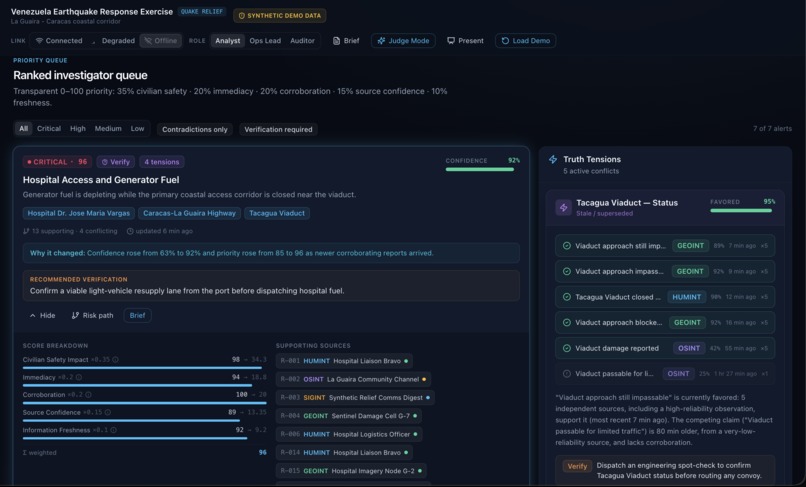Choose the Analyst role

point(227,41)
